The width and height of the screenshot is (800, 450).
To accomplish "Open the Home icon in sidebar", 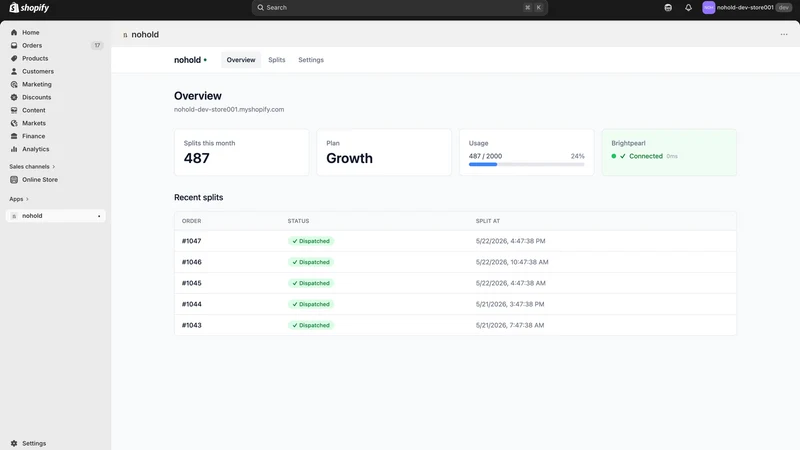I will (x=14, y=32).
